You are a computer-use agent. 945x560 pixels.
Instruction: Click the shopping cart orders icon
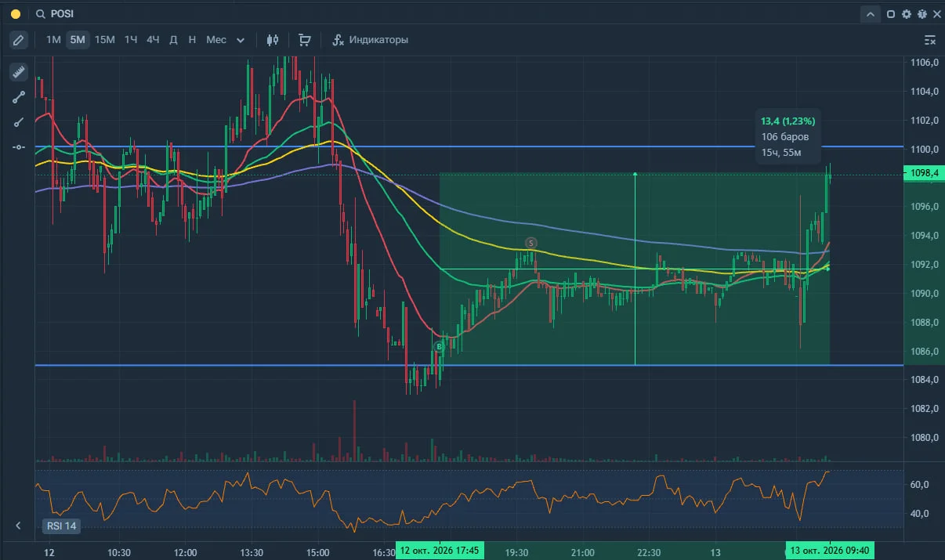304,40
